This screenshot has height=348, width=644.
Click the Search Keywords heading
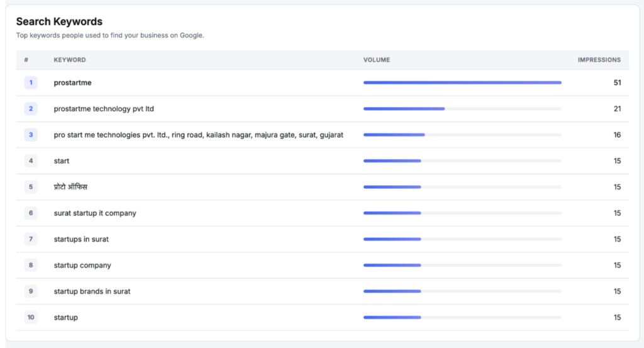click(x=59, y=21)
